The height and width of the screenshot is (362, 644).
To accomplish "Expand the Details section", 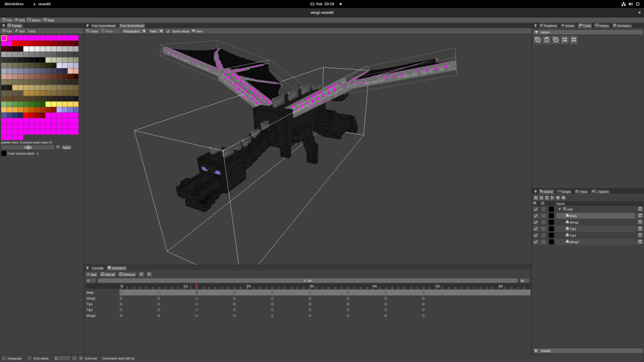I will [536, 351].
